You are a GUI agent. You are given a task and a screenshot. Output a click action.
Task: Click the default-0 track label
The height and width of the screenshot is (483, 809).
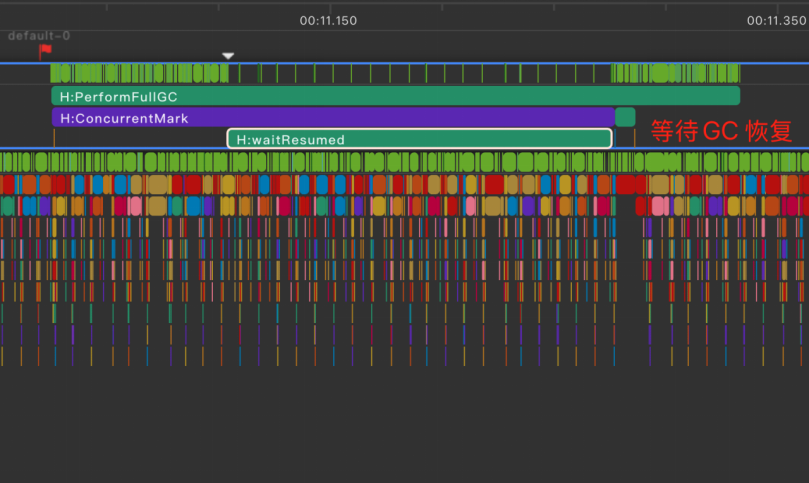point(39,36)
